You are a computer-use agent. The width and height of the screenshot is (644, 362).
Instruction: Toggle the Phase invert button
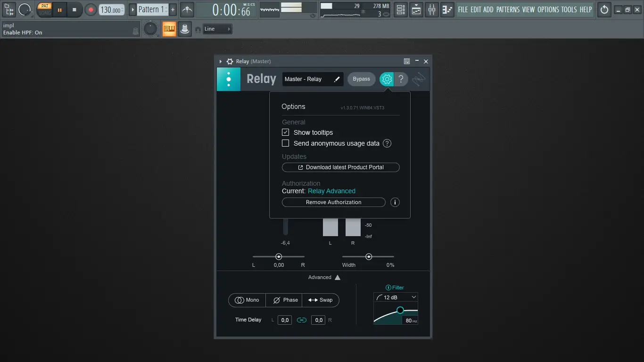284,300
